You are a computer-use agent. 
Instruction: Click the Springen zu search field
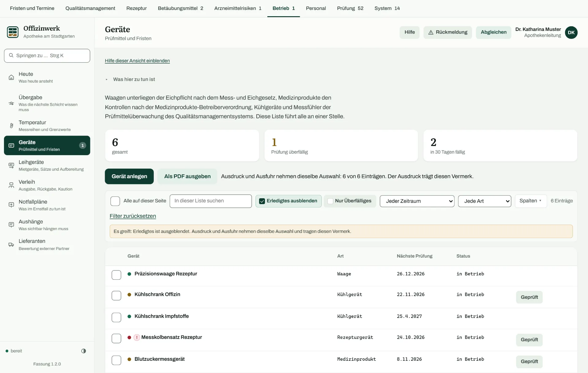(x=47, y=56)
